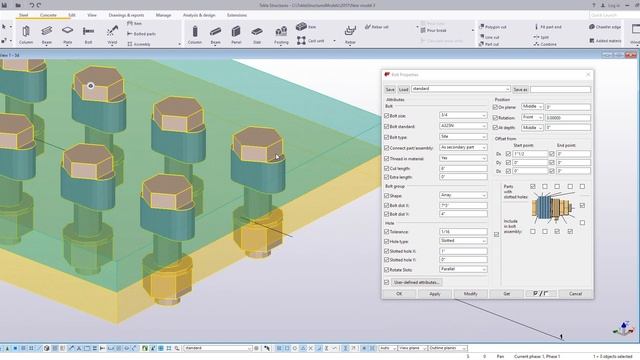Select the concrete Panel tool
The width and height of the screenshot is (640, 360).
click(x=236, y=34)
